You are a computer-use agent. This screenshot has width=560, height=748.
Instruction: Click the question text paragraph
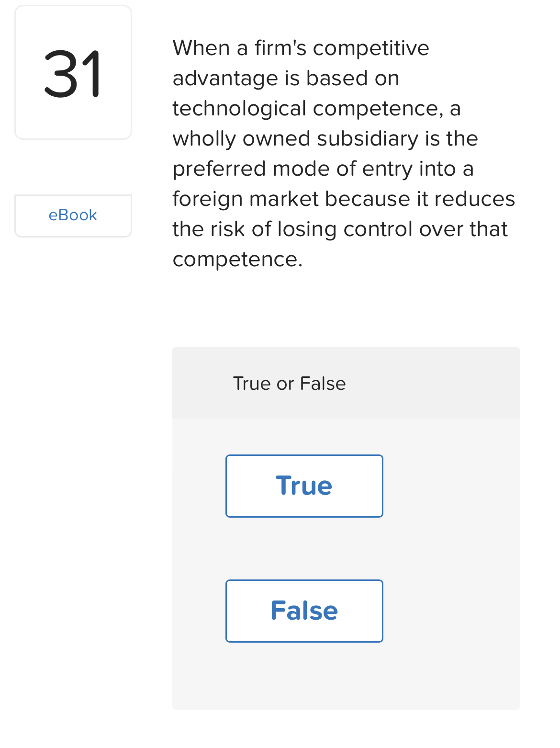(344, 153)
